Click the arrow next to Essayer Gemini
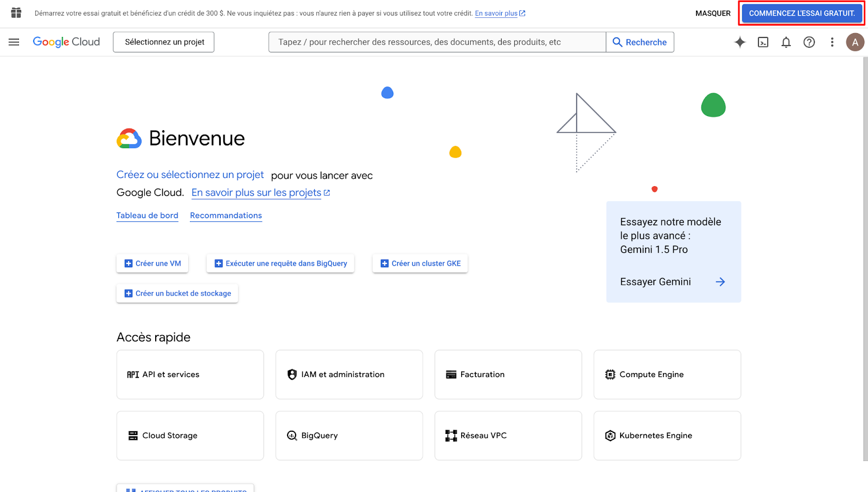 [720, 282]
